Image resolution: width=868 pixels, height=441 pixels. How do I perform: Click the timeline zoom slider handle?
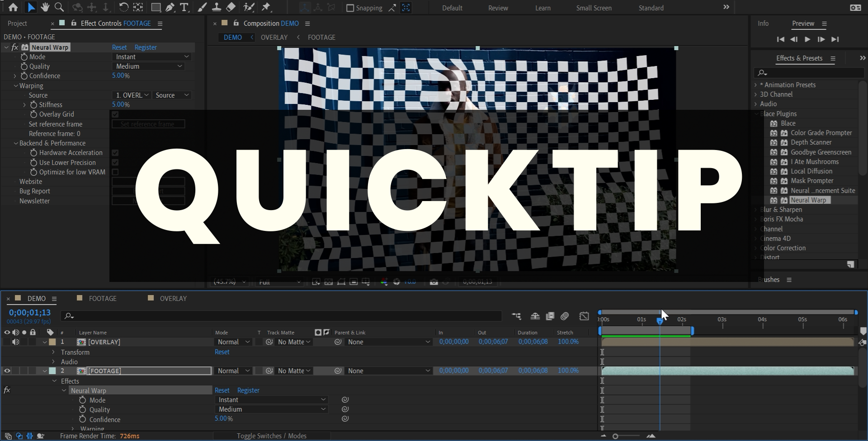(615, 436)
